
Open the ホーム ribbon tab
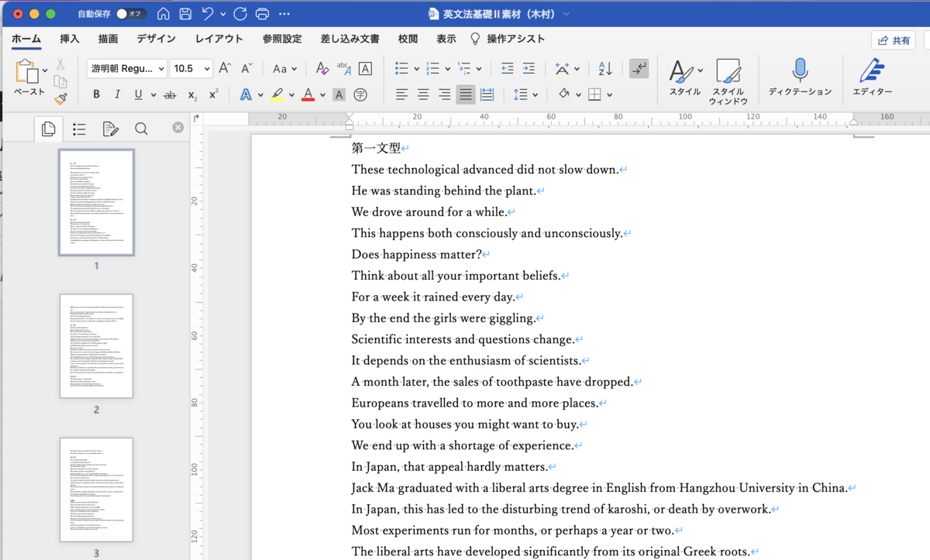click(26, 39)
